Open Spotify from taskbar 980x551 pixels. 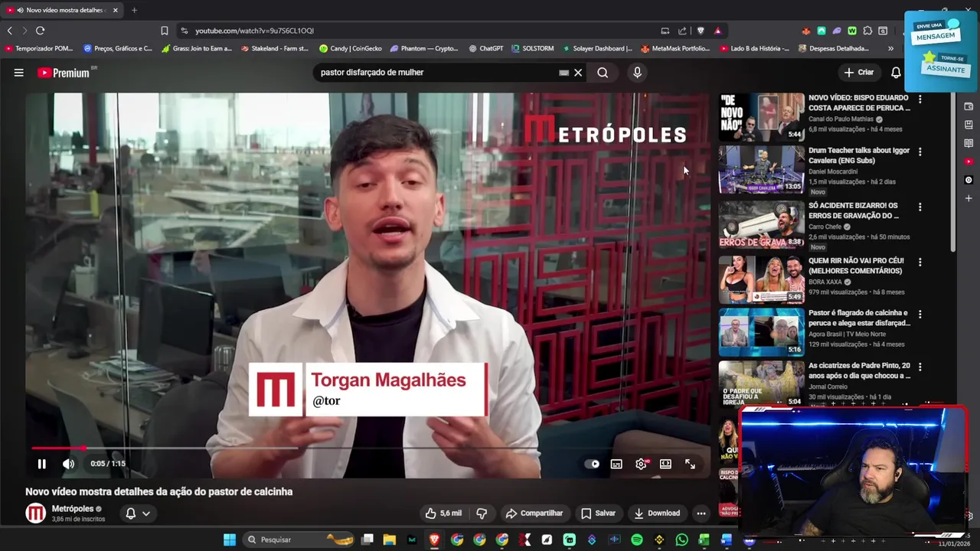click(x=637, y=540)
